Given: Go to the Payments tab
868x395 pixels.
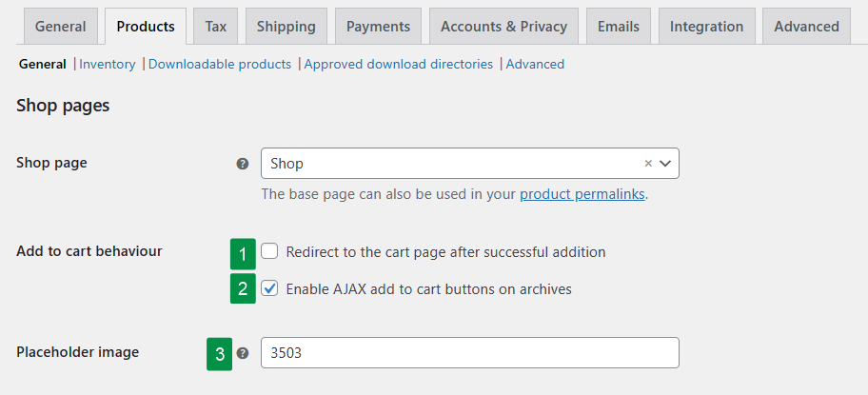Looking at the screenshot, I should point(378,26).
